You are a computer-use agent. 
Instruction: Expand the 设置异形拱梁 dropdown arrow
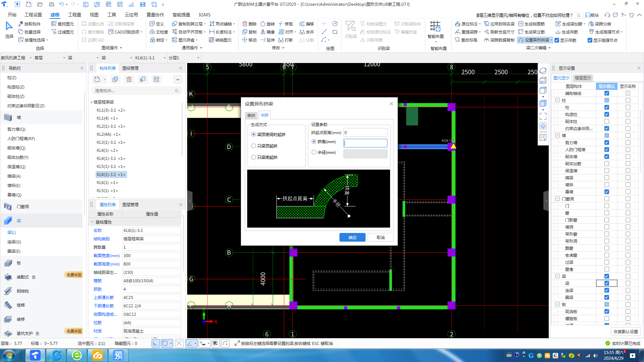pyautogui.click(x=551, y=40)
